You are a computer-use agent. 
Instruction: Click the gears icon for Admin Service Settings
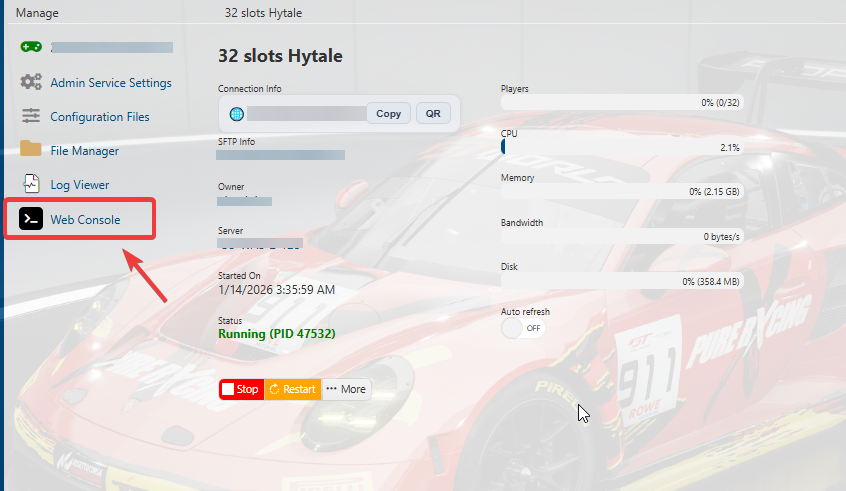click(x=31, y=83)
